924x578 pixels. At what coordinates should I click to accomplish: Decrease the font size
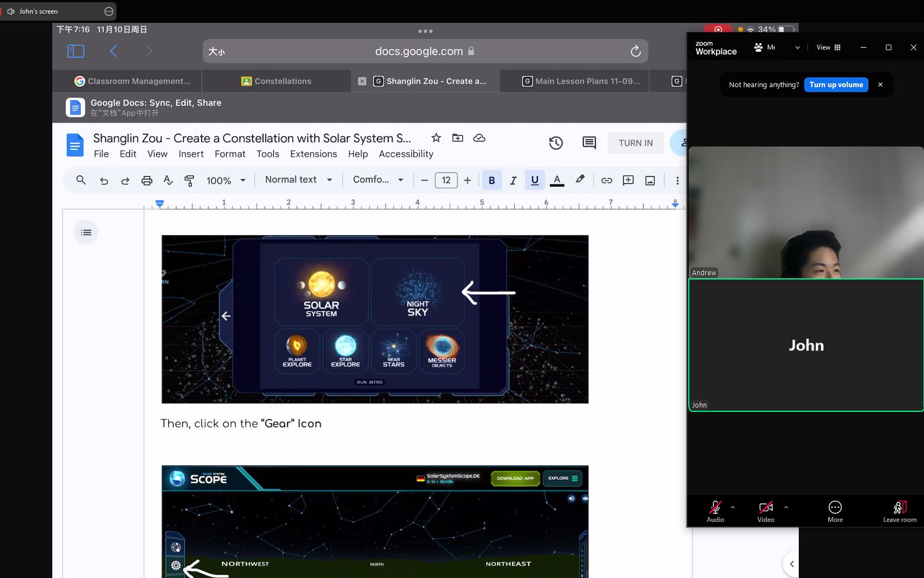point(425,180)
